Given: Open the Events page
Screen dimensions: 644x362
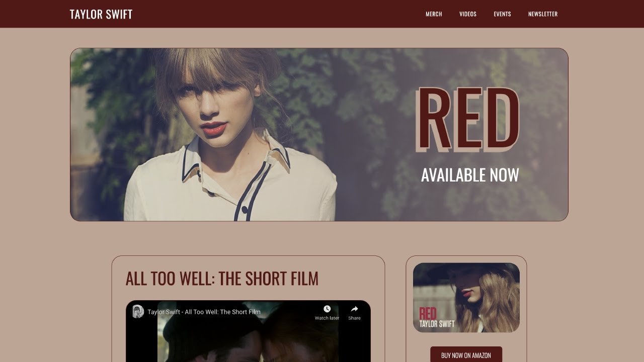Looking at the screenshot, I should [x=502, y=14].
